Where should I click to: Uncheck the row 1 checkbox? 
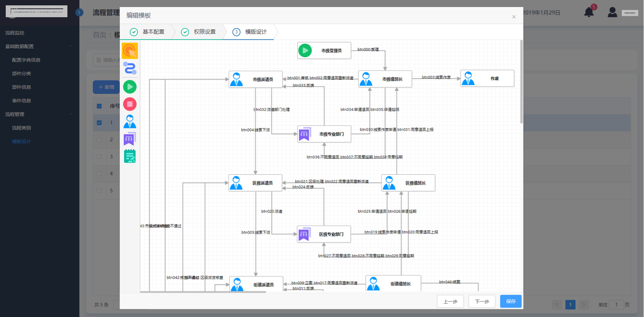(99, 123)
